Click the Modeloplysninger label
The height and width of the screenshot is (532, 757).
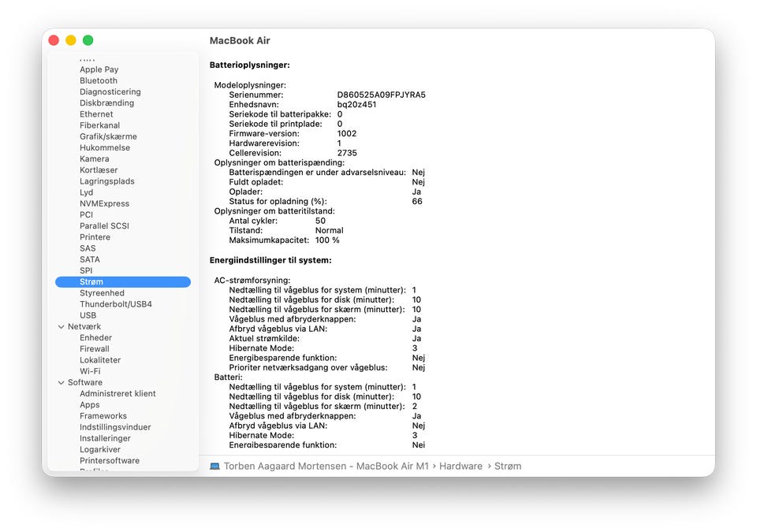250,85
